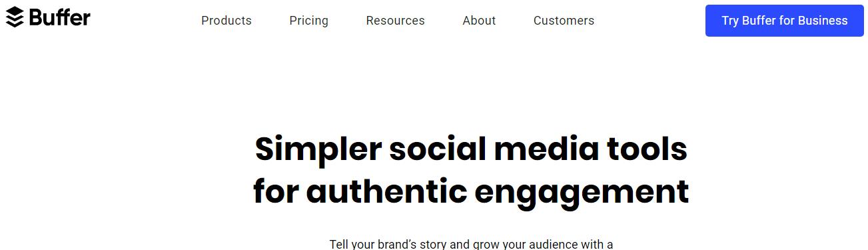Image resolution: width=868 pixels, height=250 pixels.
Task: Click the word "for" in the headline
Action: click(x=275, y=191)
